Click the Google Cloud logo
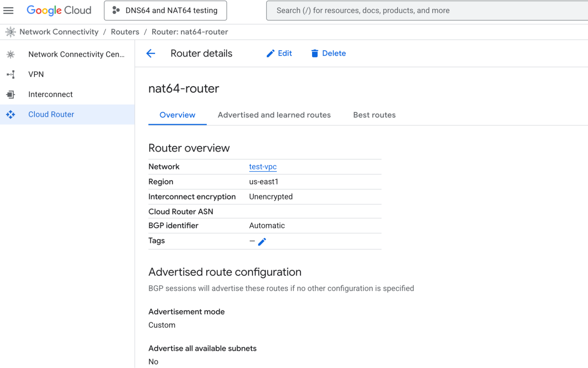The width and height of the screenshot is (588, 368). (x=59, y=11)
